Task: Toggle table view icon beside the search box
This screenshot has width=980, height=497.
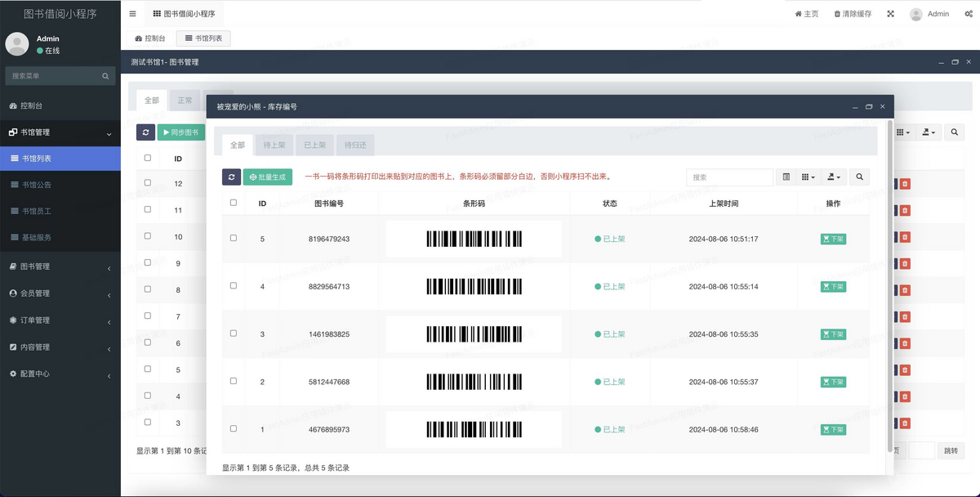Action: [x=786, y=177]
